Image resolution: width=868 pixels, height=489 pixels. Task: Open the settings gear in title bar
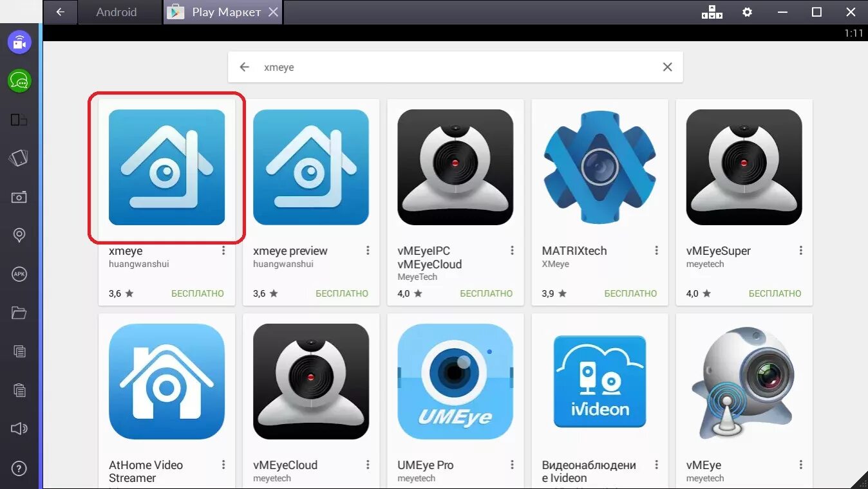click(x=747, y=12)
